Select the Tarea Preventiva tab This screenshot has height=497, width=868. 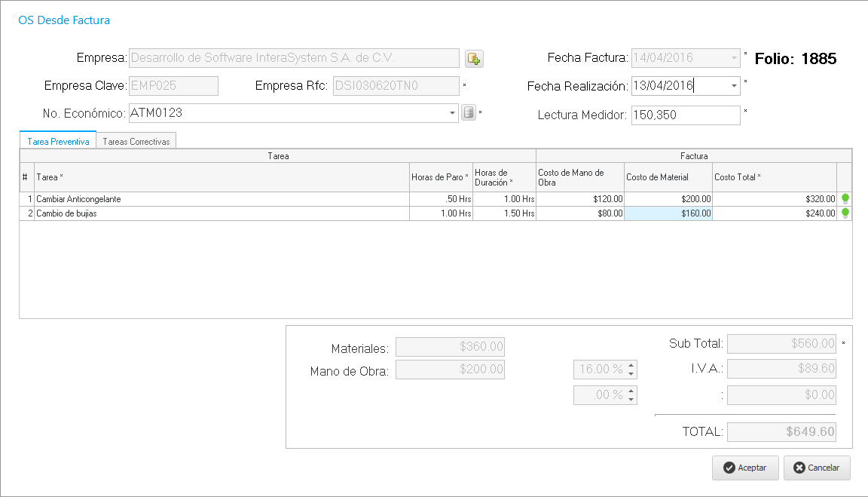[58, 141]
